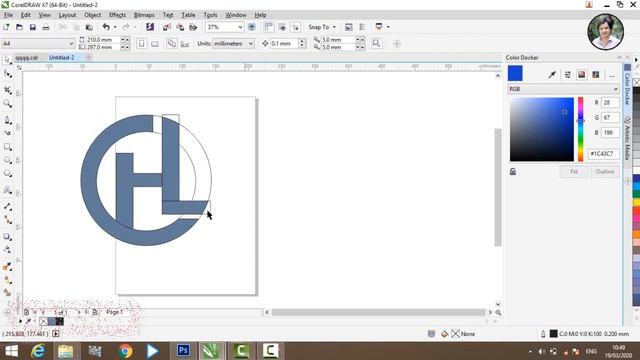640x360 pixels.
Task: Toggle show guidelines button
Action: click(296, 27)
